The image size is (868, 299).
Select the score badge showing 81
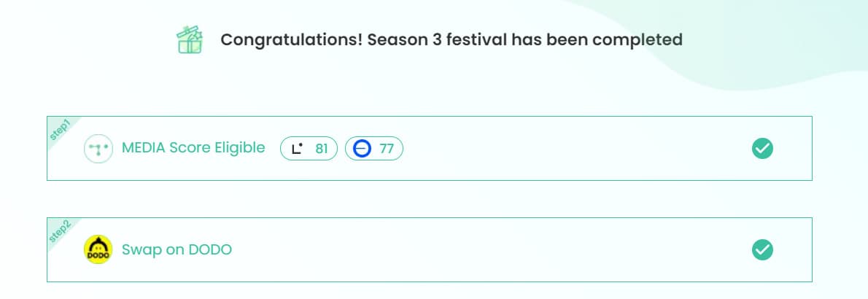pyautogui.click(x=309, y=148)
